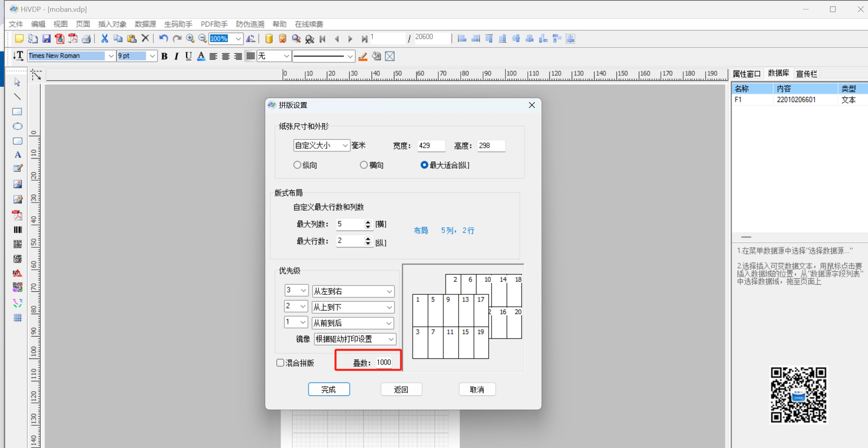This screenshot has width=868, height=448.
Task: Click the 宽度 input field
Action: coord(431,146)
